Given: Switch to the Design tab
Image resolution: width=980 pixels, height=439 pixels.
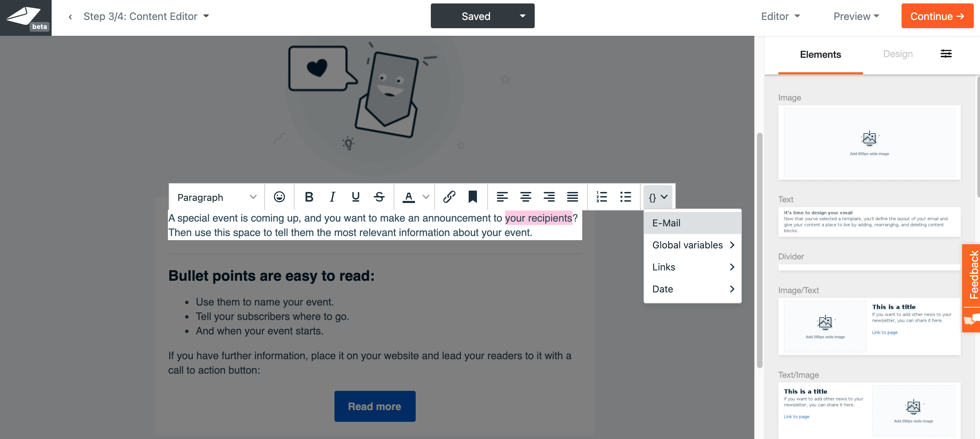Looking at the screenshot, I should [x=897, y=54].
